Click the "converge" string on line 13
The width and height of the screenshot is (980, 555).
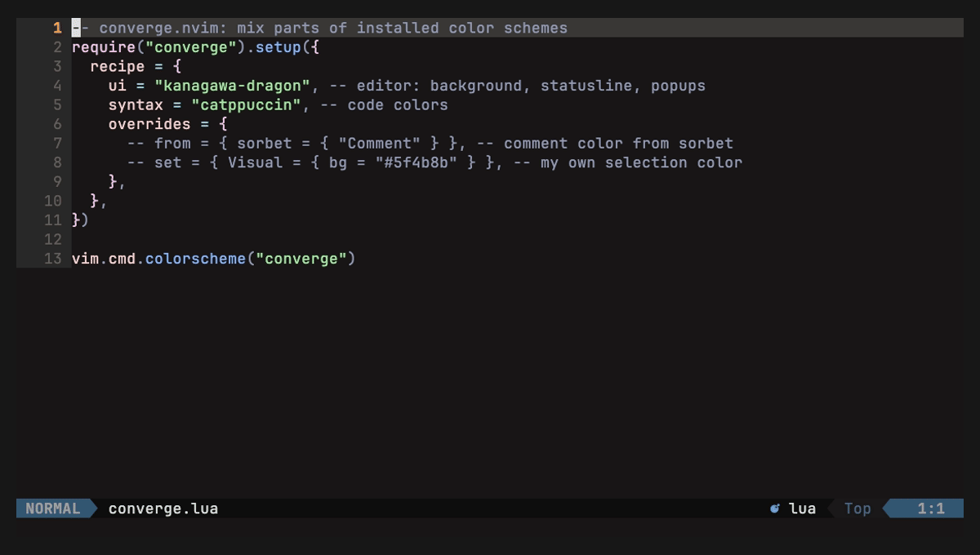301,259
